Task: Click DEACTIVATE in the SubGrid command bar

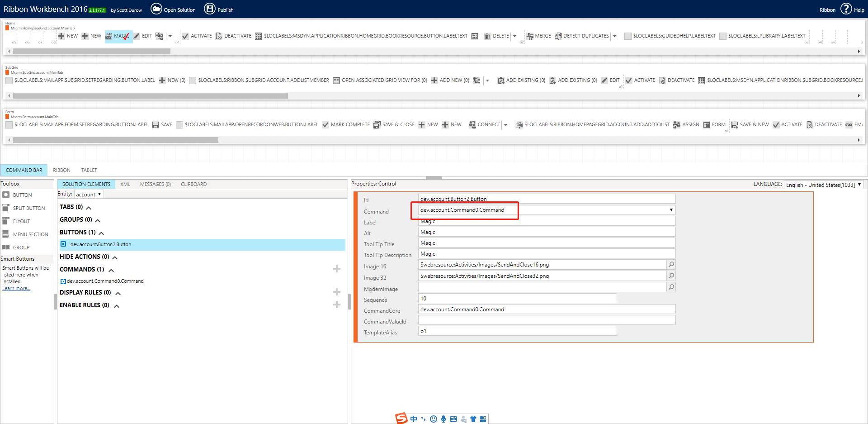Action: click(677, 81)
